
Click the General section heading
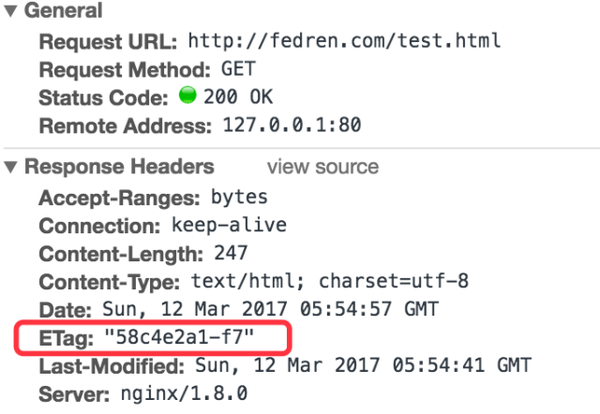64,10
